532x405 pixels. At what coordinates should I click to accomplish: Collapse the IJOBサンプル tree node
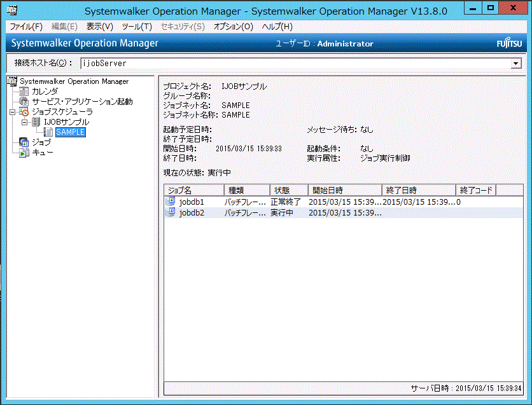click(24, 122)
